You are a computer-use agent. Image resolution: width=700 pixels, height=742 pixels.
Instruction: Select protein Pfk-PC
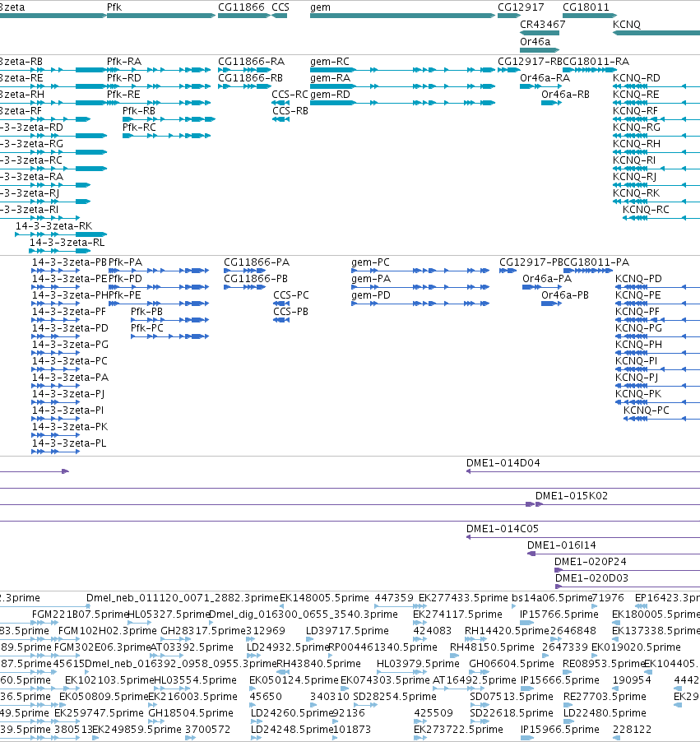[146, 328]
